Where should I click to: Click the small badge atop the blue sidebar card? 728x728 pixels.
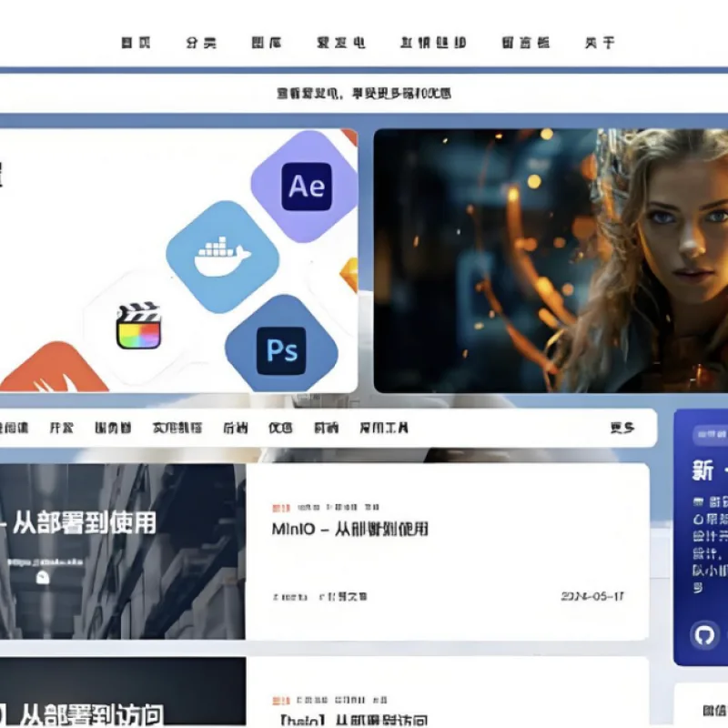[710, 435]
